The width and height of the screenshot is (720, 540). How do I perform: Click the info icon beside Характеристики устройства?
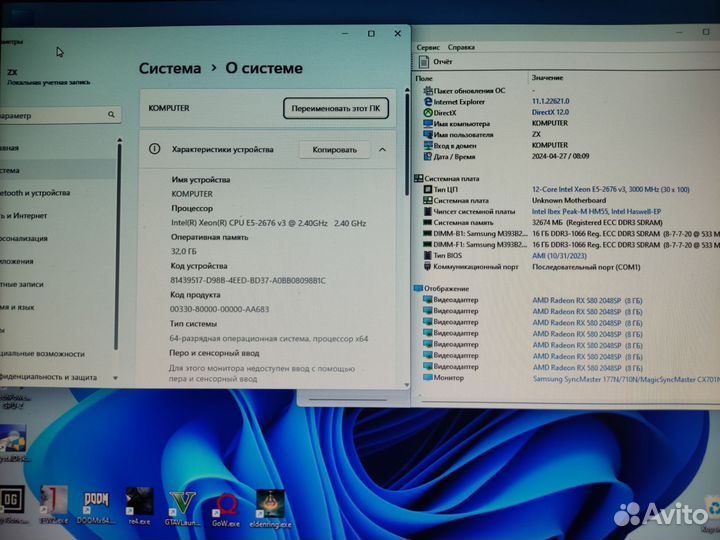[x=155, y=149]
